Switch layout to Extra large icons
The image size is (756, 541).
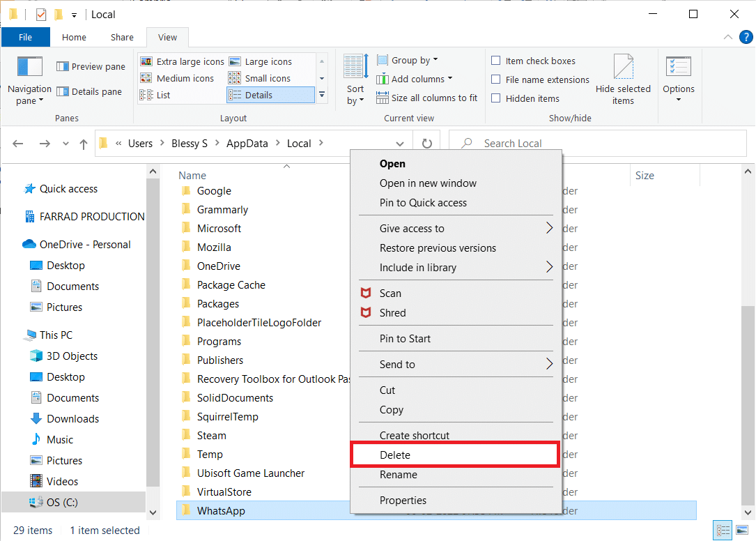click(183, 62)
